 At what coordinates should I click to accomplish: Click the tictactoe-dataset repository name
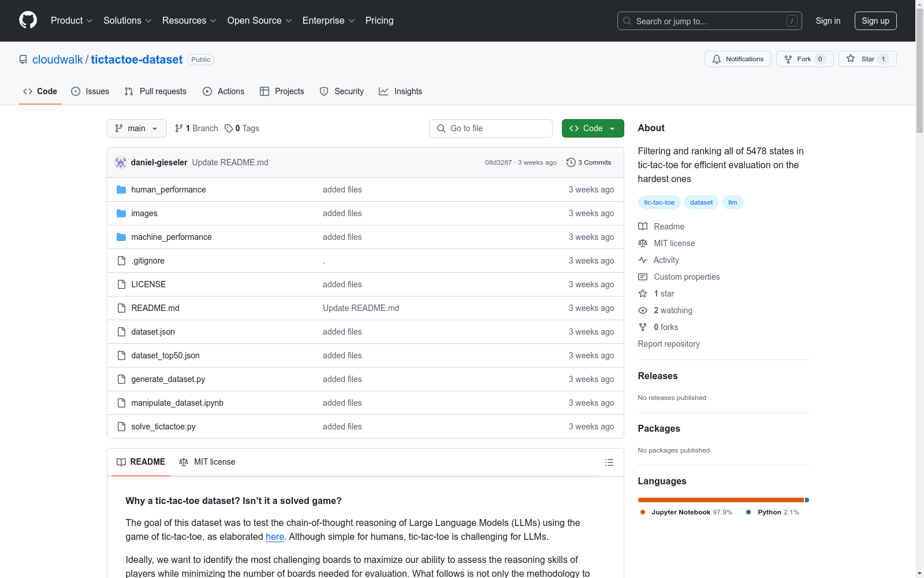[x=137, y=60]
